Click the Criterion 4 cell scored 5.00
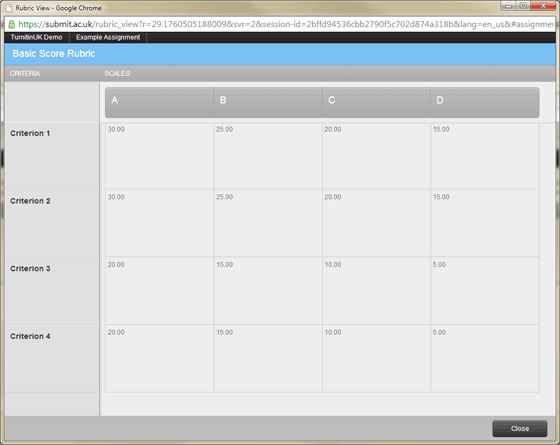This screenshot has width=560, height=445. [485, 359]
